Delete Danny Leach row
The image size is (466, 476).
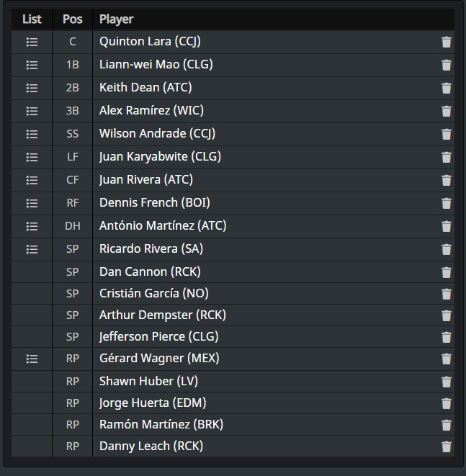[446, 446]
